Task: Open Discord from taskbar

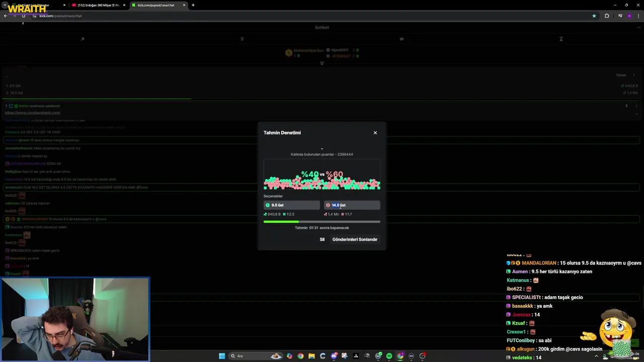Action: [334, 356]
